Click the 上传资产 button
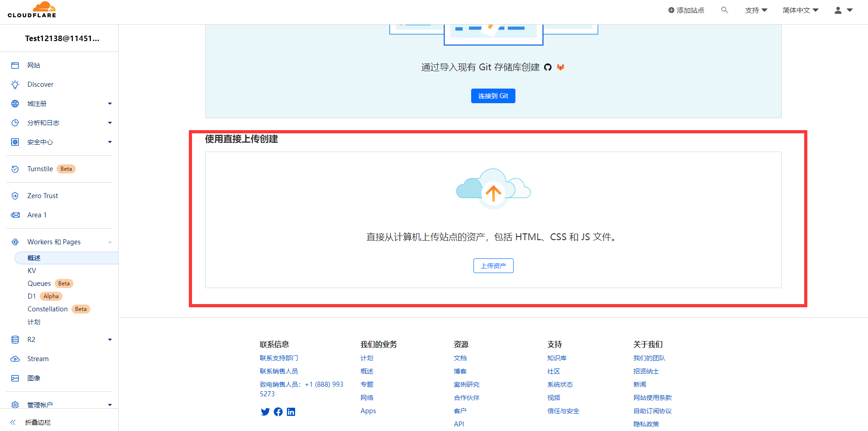 point(493,266)
